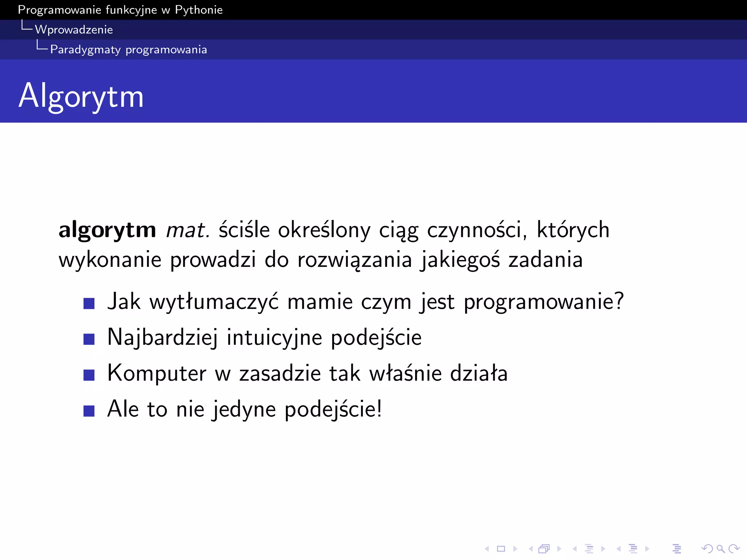Image resolution: width=747 pixels, height=560 pixels.
Task: Click the slide rectangle navigation icon
Action: click(x=501, y=549)
